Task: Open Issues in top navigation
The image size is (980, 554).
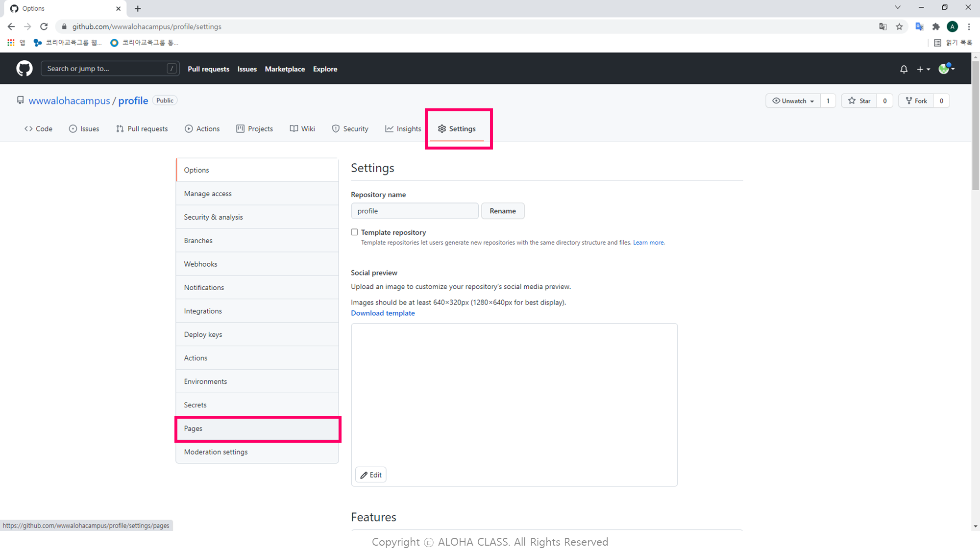Action: coord(247,69)
